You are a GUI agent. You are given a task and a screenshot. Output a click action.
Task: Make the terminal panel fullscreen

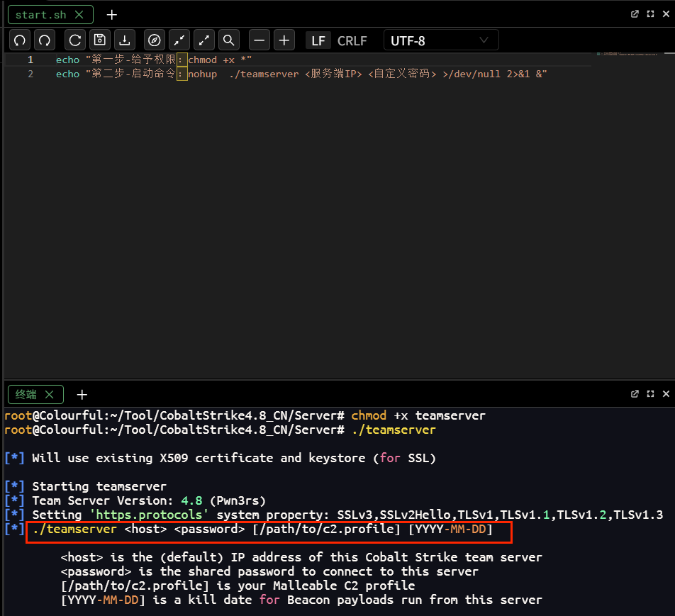click(650, 394)
